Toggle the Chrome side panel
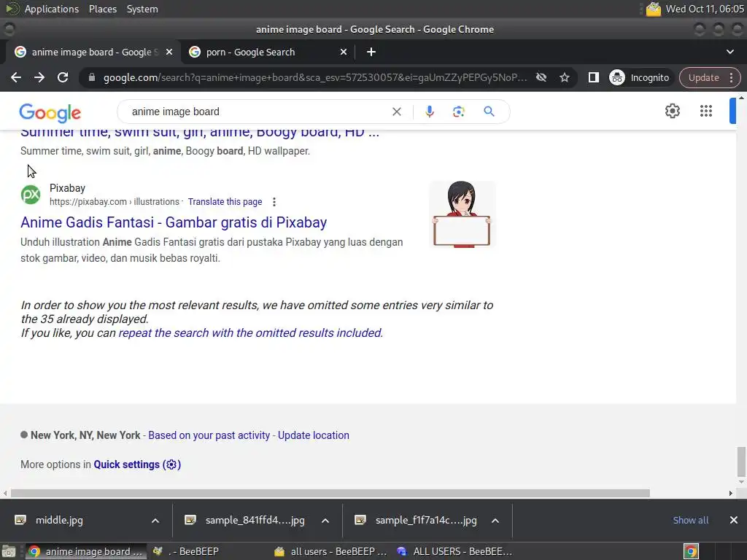The image size is (747, 560). click(x=593, y=77)
